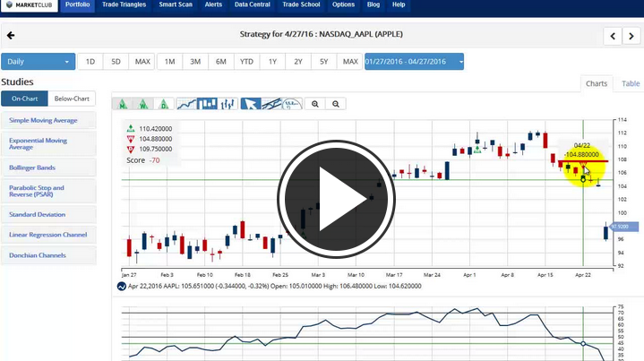Go to next strategy symbol

pyautogui.click(x=631, y=36)
